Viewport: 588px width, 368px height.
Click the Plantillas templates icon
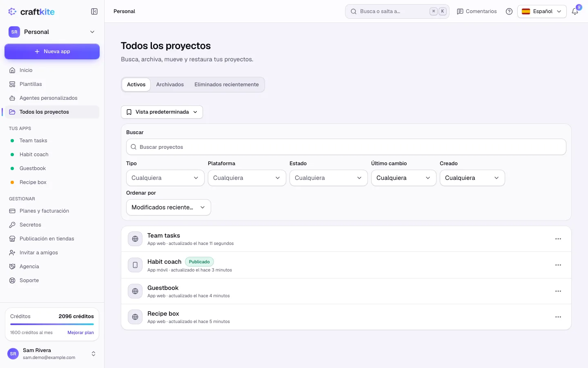[12, 84]
